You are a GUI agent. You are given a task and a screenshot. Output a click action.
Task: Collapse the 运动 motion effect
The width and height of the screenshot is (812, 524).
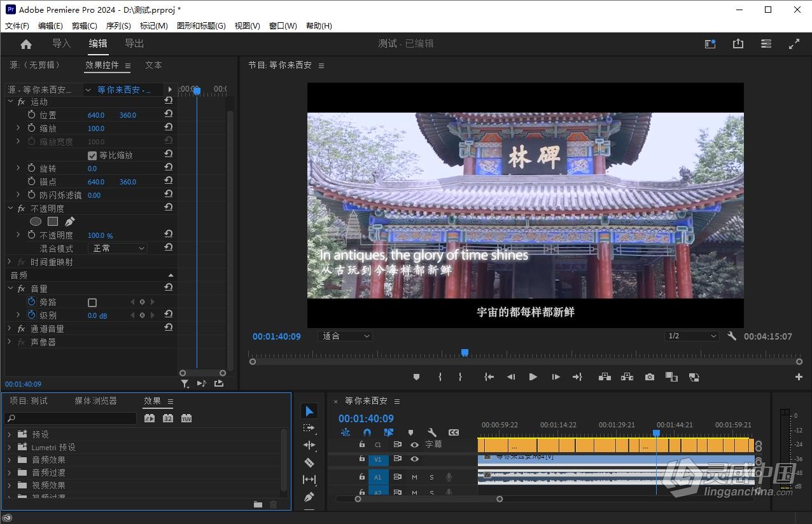point(10,102)
